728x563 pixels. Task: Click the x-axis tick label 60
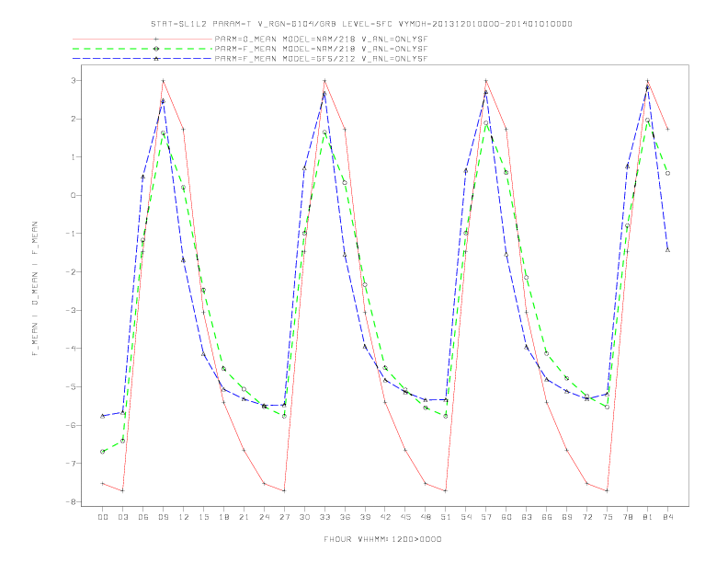(506, 517)
